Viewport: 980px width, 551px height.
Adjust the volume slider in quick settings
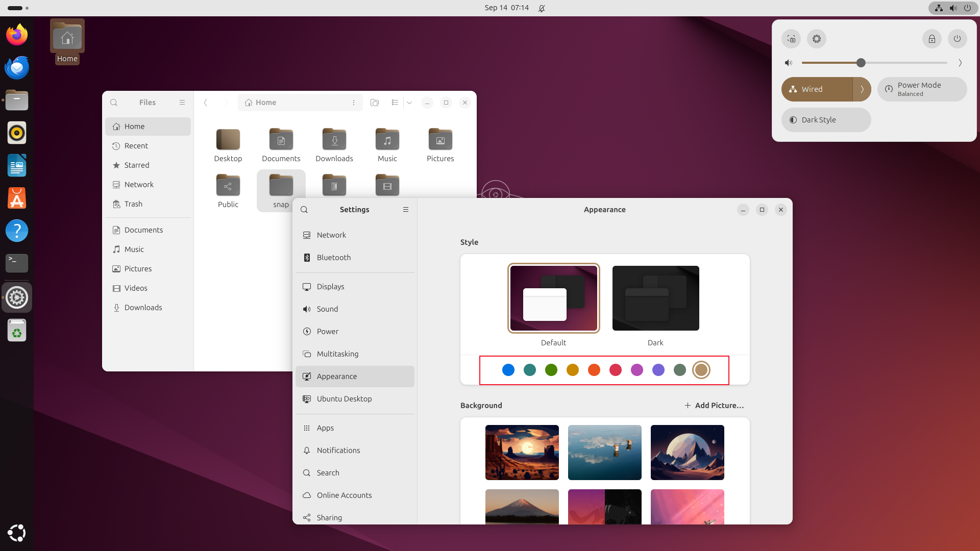(x=860, y=63)
